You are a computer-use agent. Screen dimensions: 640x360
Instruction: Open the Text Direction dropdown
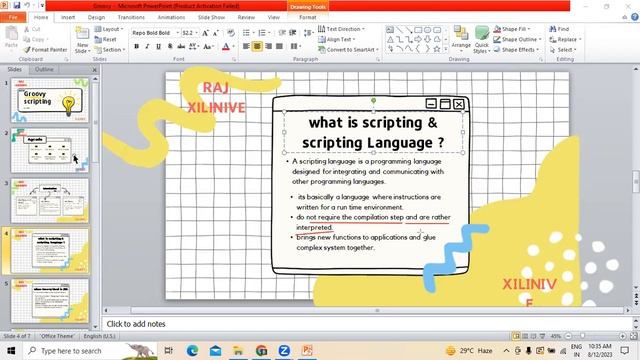[341, 29]
